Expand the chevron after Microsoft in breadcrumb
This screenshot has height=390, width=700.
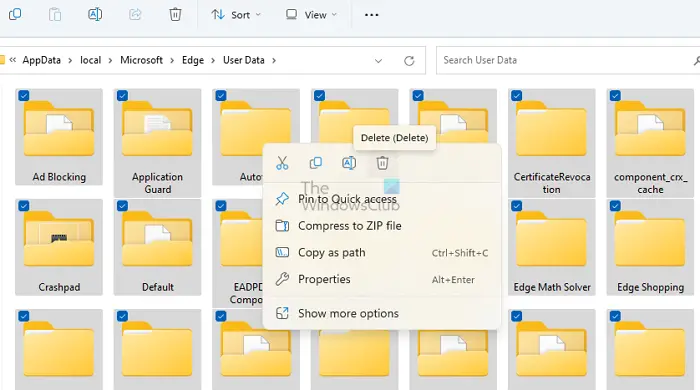click(172, 60)
